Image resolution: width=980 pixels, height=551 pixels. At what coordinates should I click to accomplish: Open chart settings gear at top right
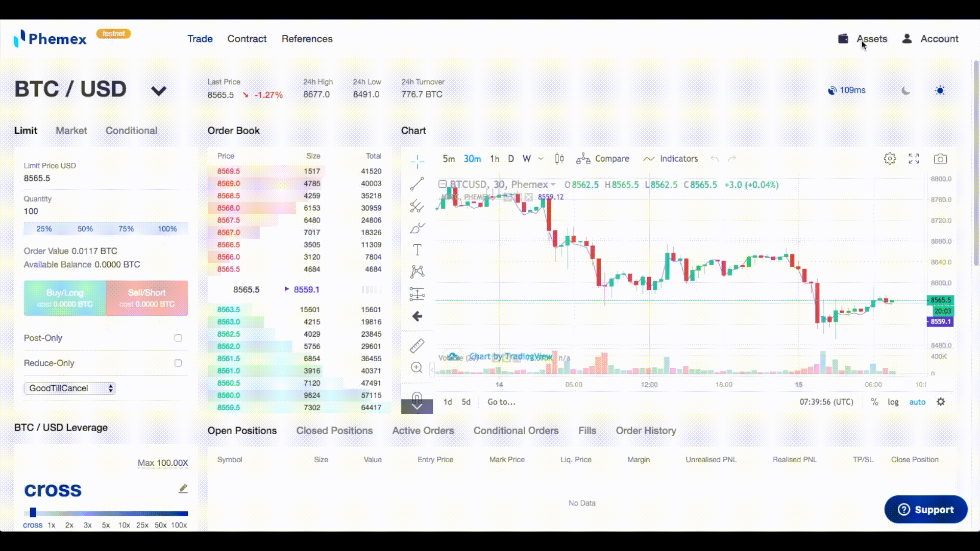890,159
